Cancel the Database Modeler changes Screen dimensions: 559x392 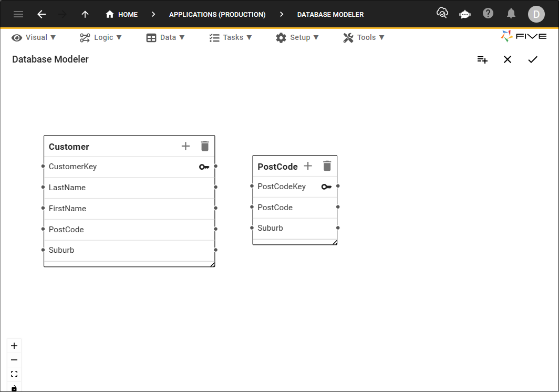[508, 59]
